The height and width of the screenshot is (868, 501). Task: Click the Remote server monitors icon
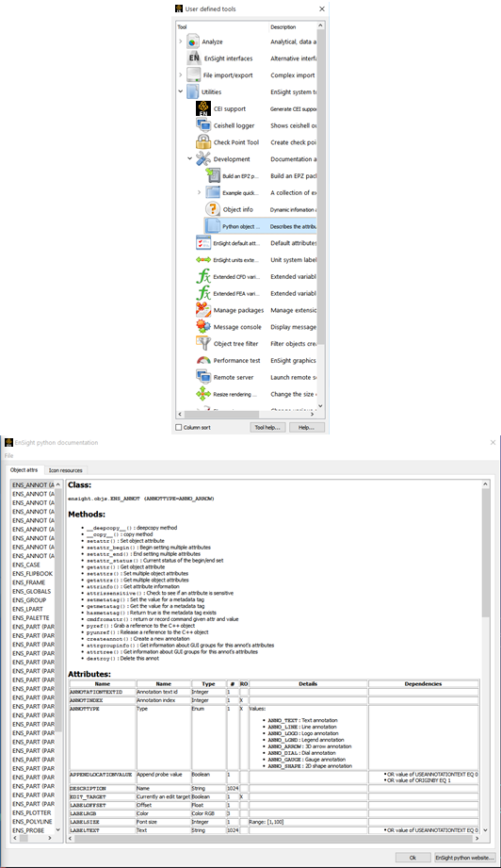coord(203,377)
